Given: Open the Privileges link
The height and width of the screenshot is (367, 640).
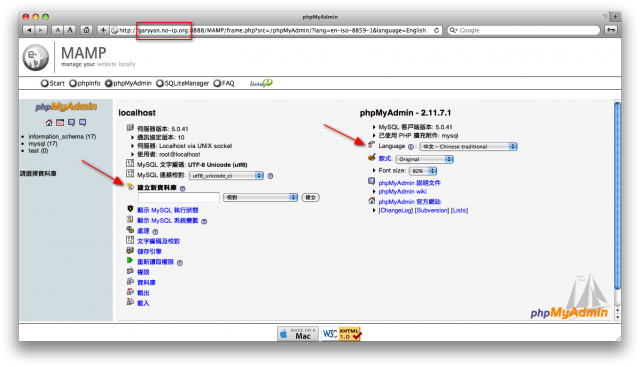Looking at the screenshot, I should pyautogui.click(x=143, y=272).
